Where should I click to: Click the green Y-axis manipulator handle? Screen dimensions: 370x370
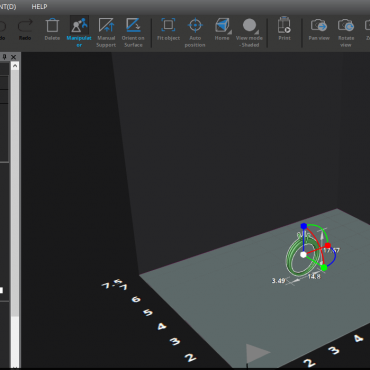pyautogui.click(x=324, y=267)
